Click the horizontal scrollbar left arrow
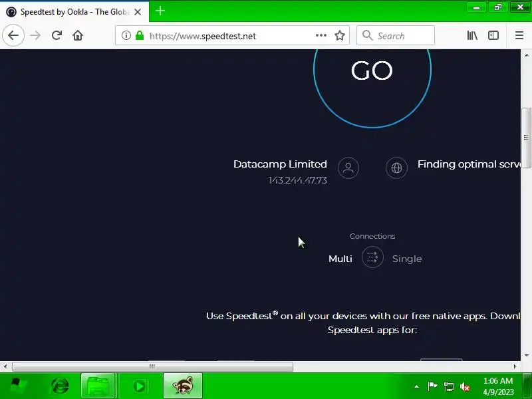Image resolution: width=532 pixels, height=399 pixels. coord(5,366)
